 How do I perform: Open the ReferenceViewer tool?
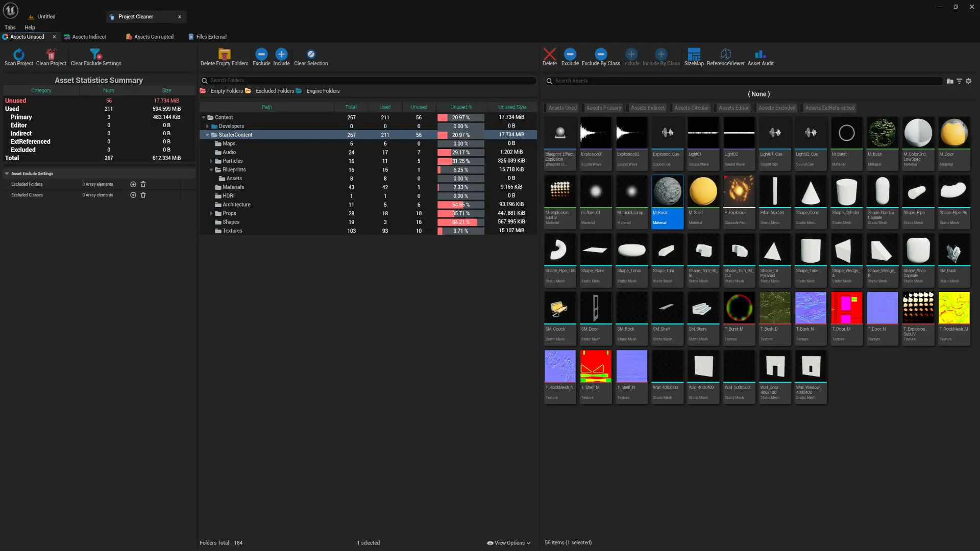pyautogui.click(x=725, y=55)
